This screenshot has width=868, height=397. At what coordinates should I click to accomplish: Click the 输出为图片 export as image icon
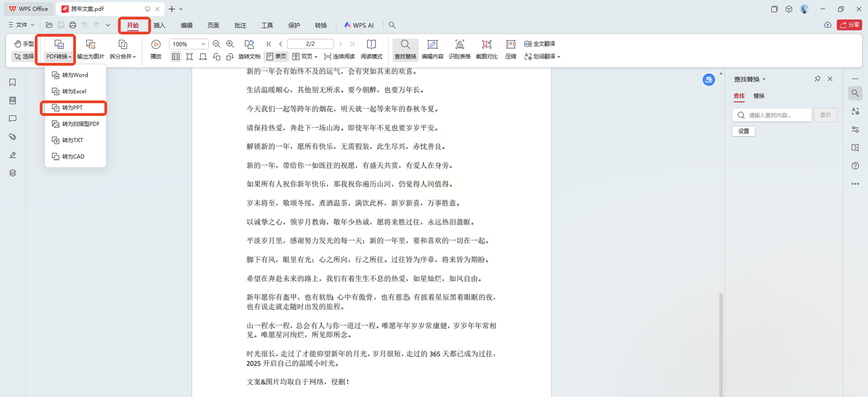click(x=90, y=45)
